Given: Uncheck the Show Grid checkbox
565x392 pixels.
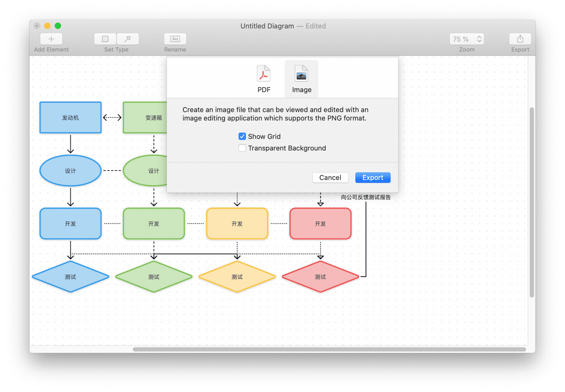Looking at the screenshot, I should click(x=242, y=137).
